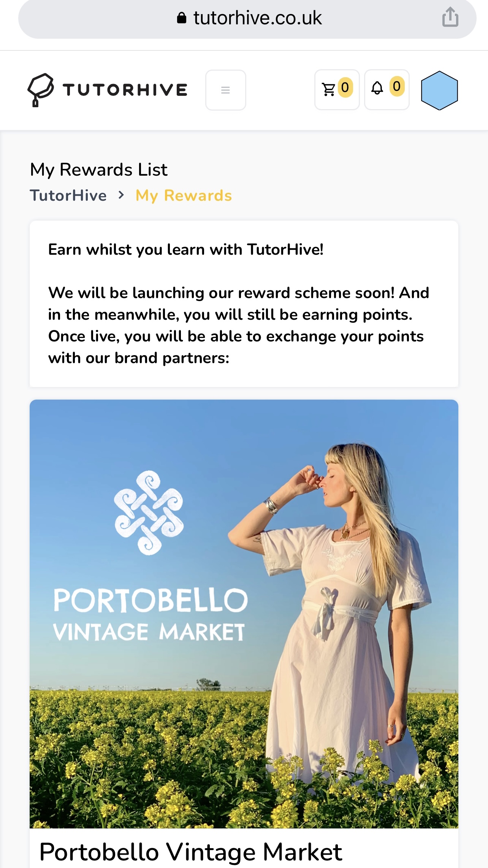Click the white Portobello knot logo
This screenshot has height=868, width=488.
149,513
